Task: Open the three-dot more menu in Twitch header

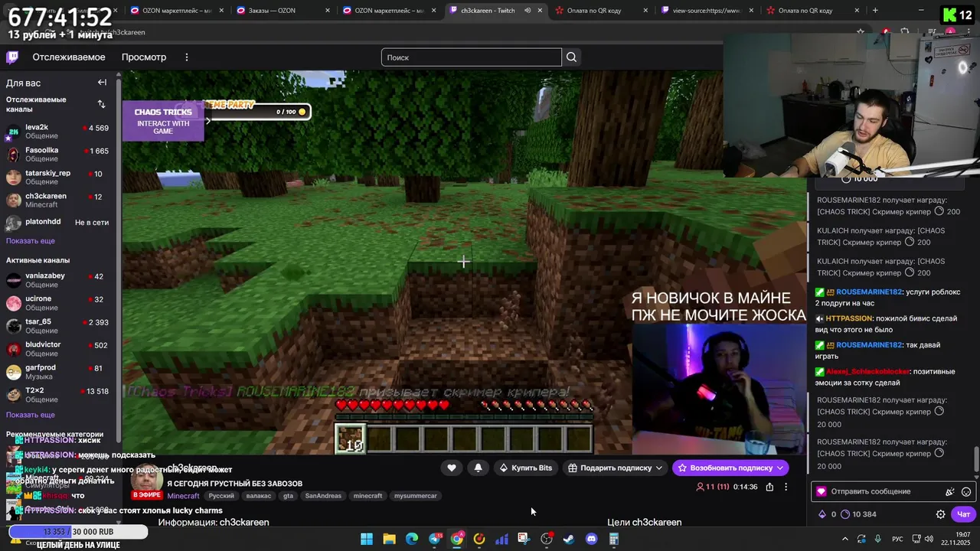Action: tap(186, 57)
